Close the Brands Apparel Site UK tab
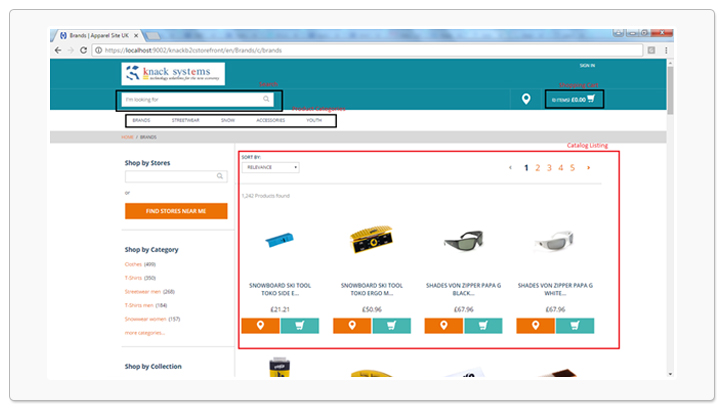 (136, 36)
